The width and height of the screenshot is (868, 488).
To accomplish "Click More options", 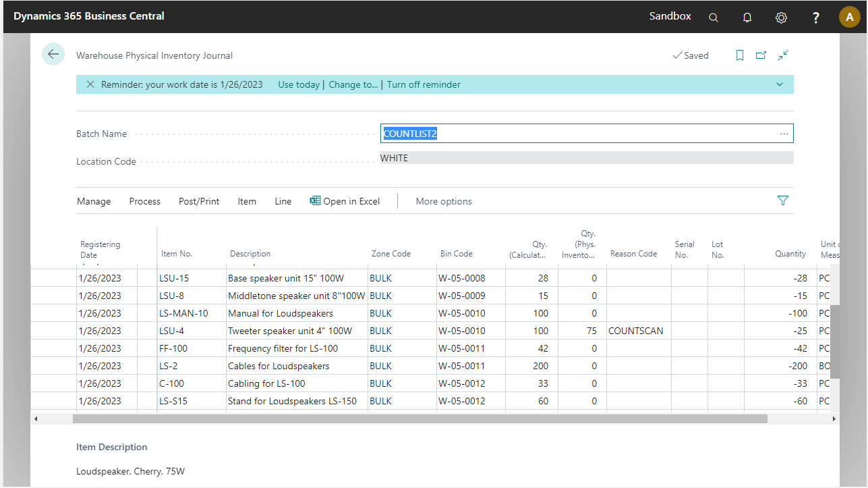I will tap(444, 201).
